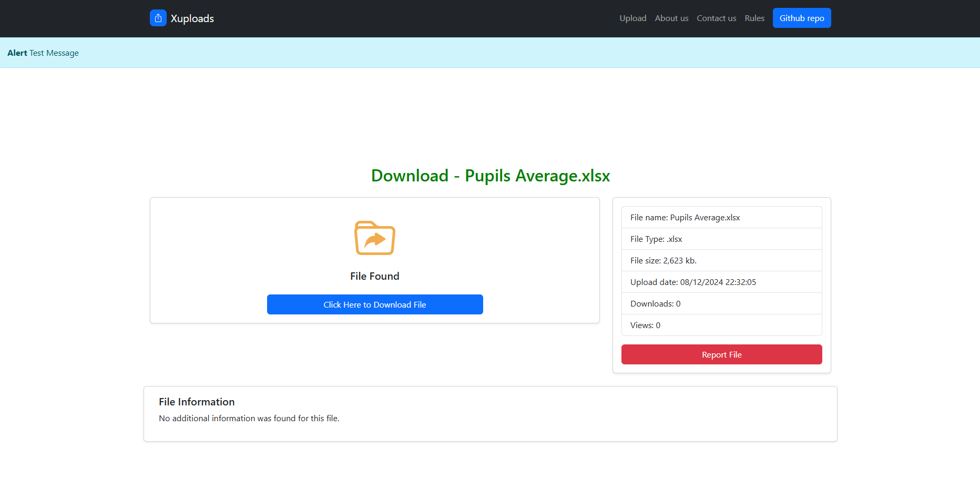Click the File Type .xlsx row
Image resolution: width=980 pixels, height=499 pixels.
click(x=721, y=239)
